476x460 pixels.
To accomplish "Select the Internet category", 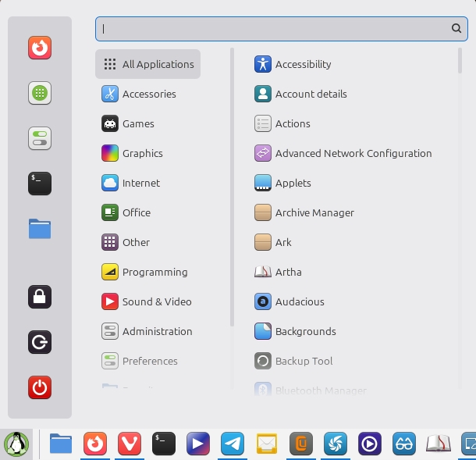I will [x=147, y=183].
